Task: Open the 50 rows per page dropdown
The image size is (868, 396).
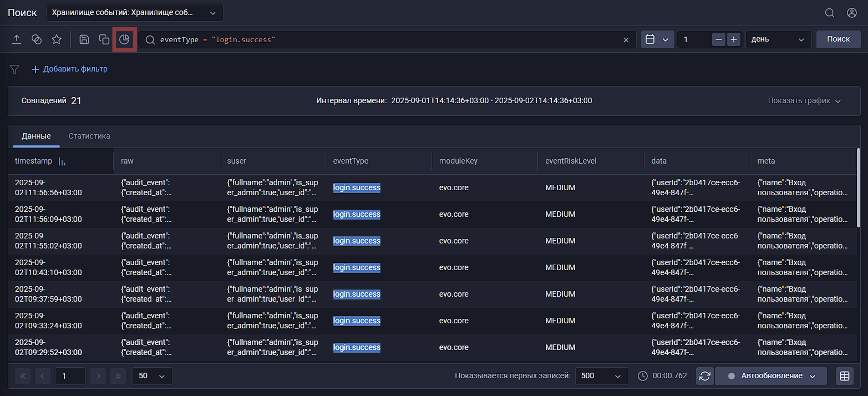Action: [152, 376]
